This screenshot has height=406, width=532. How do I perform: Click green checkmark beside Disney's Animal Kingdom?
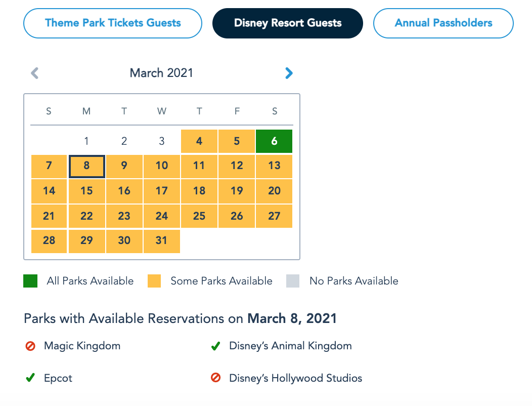coord(215,347)
